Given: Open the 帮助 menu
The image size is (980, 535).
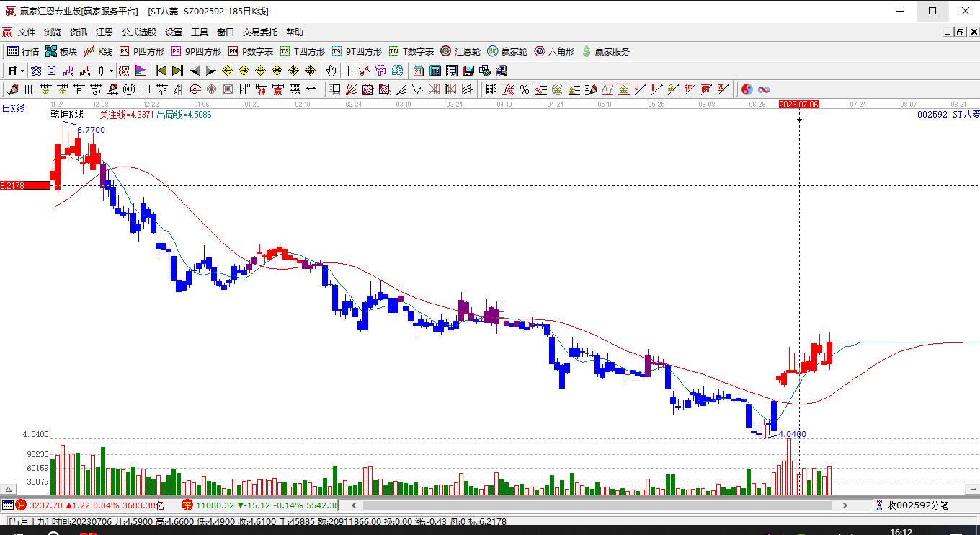Looking at the screenshot, I should 295,32.
